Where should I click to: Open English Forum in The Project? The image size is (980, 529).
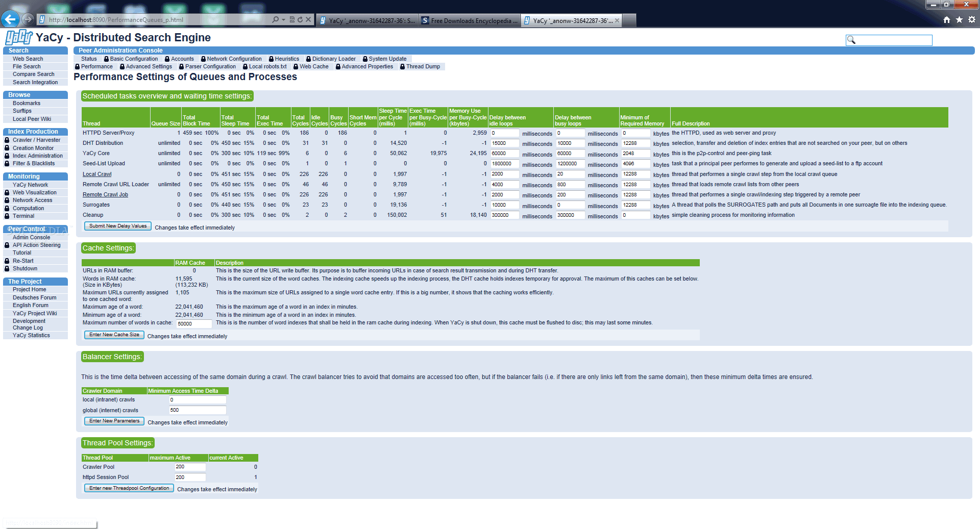(x=30, y=306)
